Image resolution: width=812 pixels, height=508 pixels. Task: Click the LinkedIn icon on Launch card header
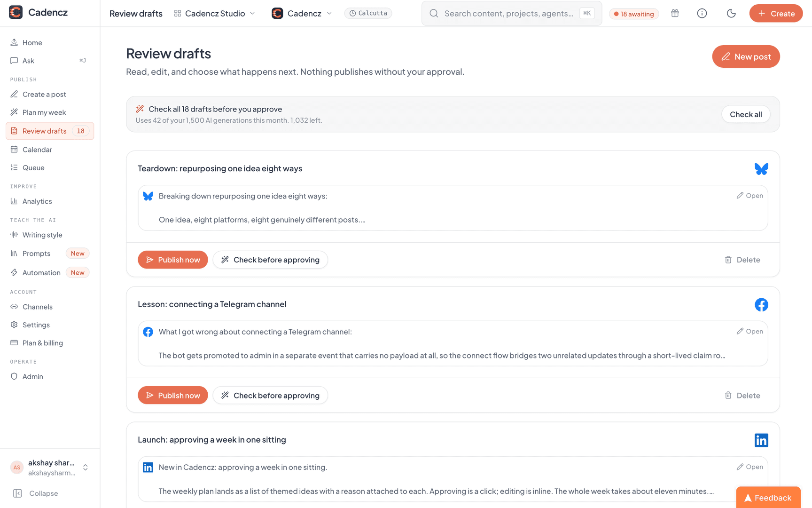click(x=761, y=440)
